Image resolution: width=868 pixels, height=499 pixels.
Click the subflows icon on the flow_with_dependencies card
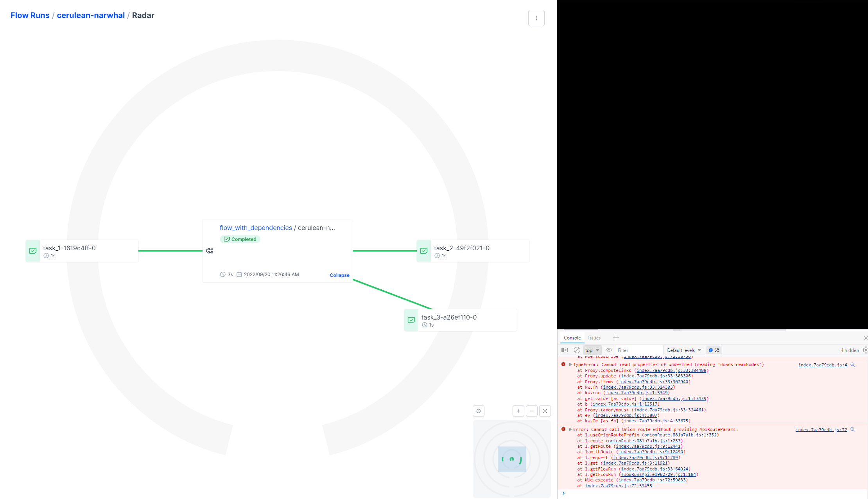click(210, 251)
